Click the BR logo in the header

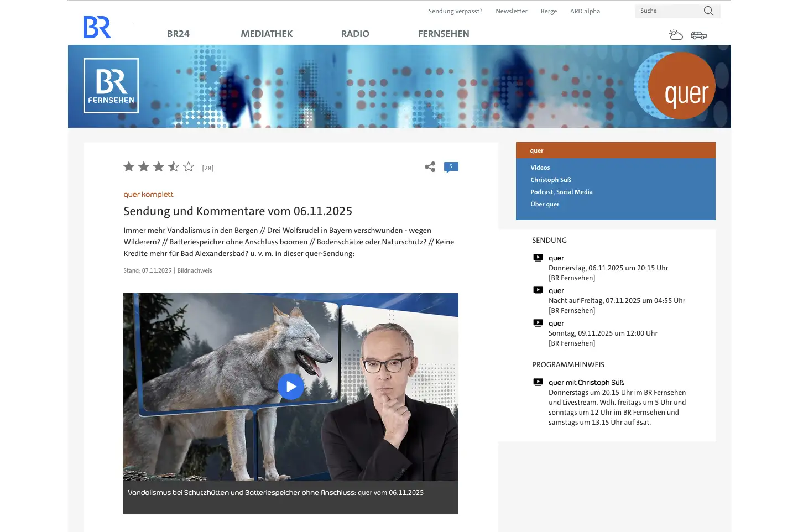click(96, 28)
